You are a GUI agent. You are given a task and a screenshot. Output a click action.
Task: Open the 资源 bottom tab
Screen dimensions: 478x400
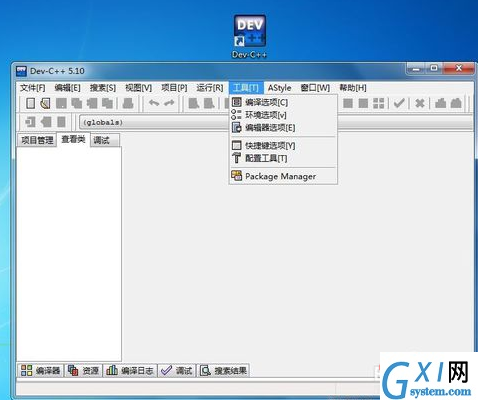tap(83, 371)
